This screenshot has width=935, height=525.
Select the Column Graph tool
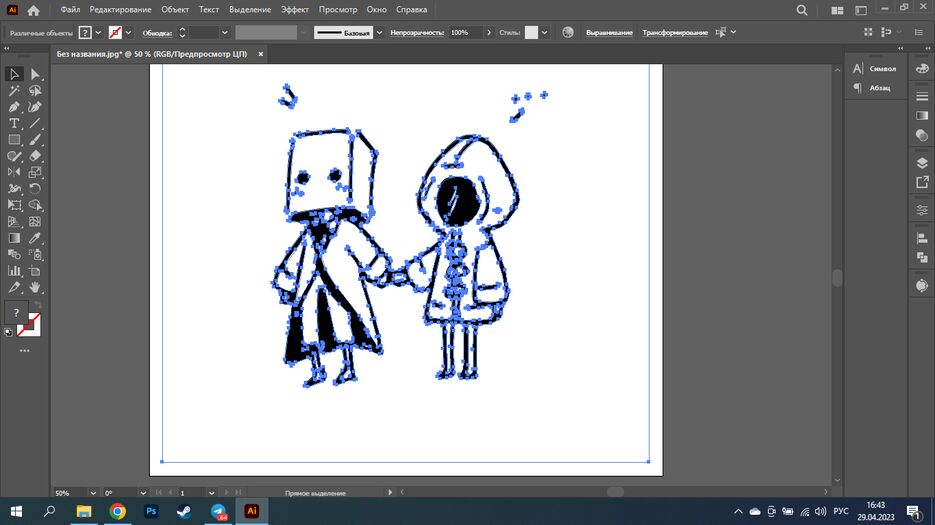point(14,271)
